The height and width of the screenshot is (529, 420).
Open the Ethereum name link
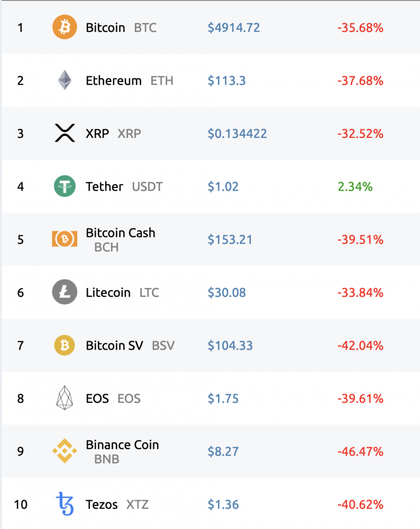click(114, 80)
